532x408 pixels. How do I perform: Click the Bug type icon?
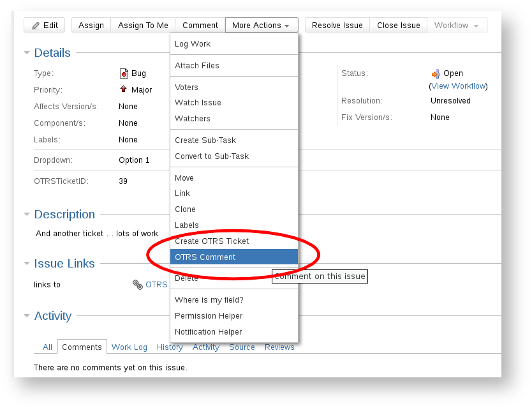(124, 74)
